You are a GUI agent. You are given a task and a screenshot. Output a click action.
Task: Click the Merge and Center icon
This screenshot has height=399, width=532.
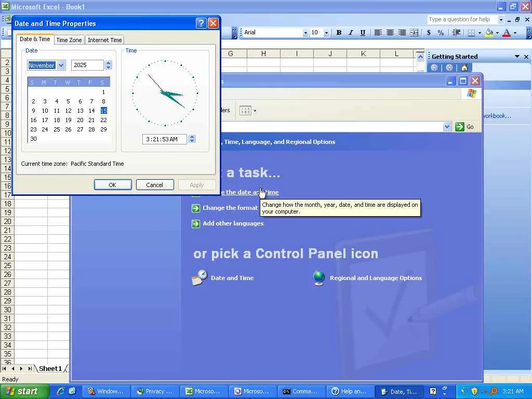(x=414, y=33)
